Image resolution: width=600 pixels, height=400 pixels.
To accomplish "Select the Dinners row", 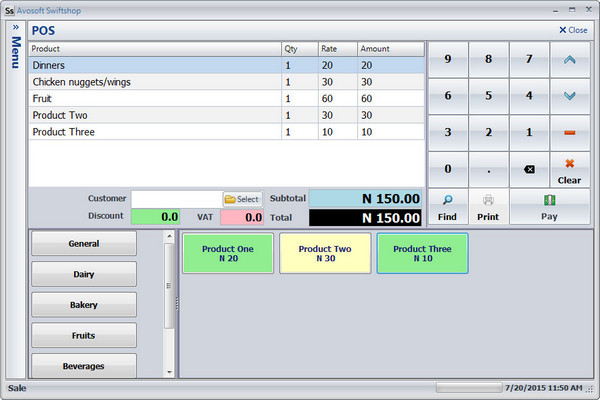I will coord(227,65).
